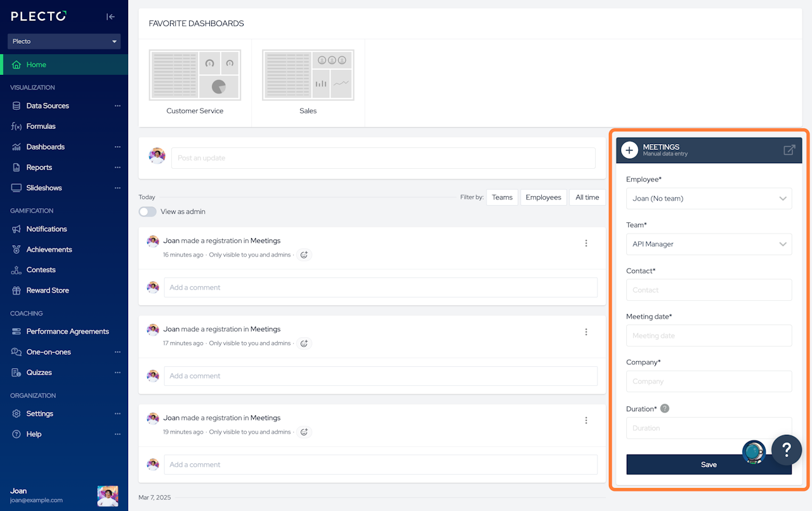
Task: Click the Achievements medal icon
Action: click(x=16, y=249)
